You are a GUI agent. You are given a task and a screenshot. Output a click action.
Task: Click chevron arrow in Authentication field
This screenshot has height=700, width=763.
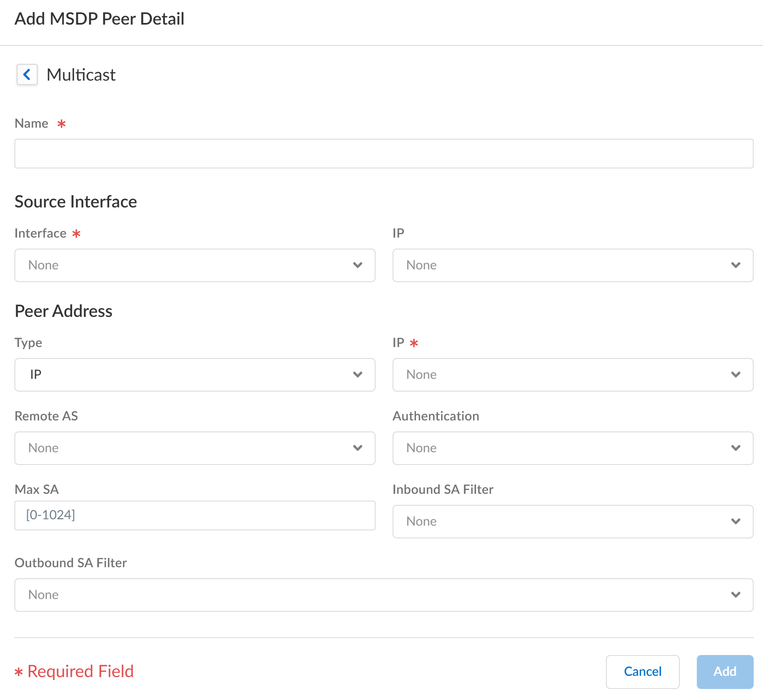tap(736, 448)
